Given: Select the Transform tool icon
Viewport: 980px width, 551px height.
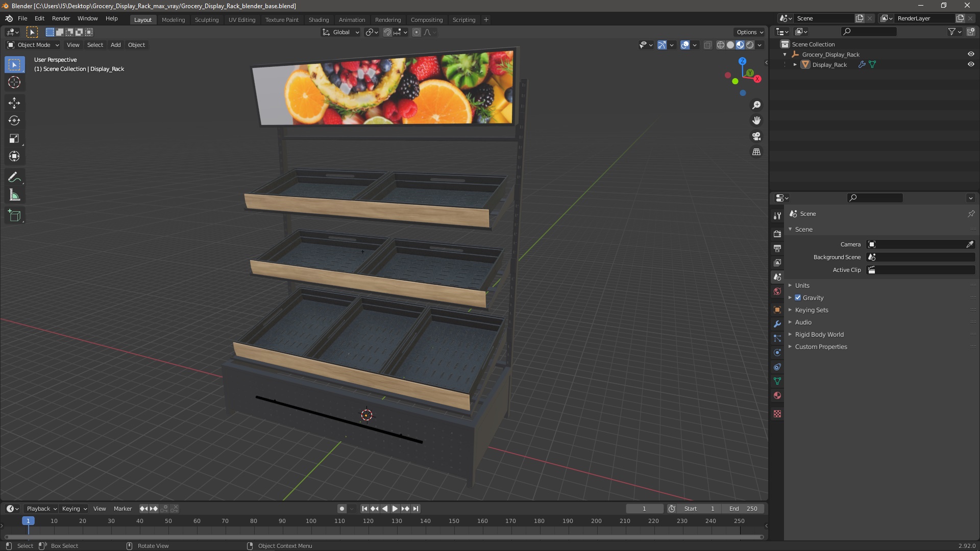Looking at the screenshot, I should tap(14, 156).
